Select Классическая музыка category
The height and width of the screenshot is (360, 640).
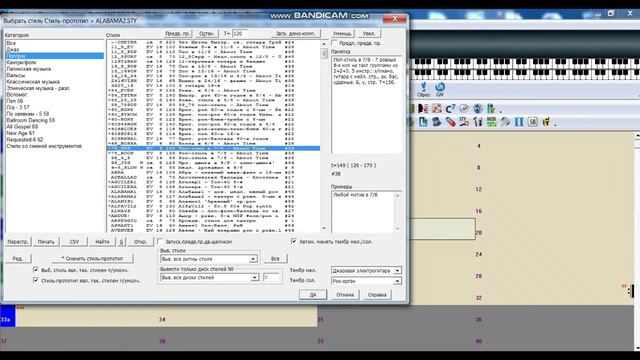[54, 82]
